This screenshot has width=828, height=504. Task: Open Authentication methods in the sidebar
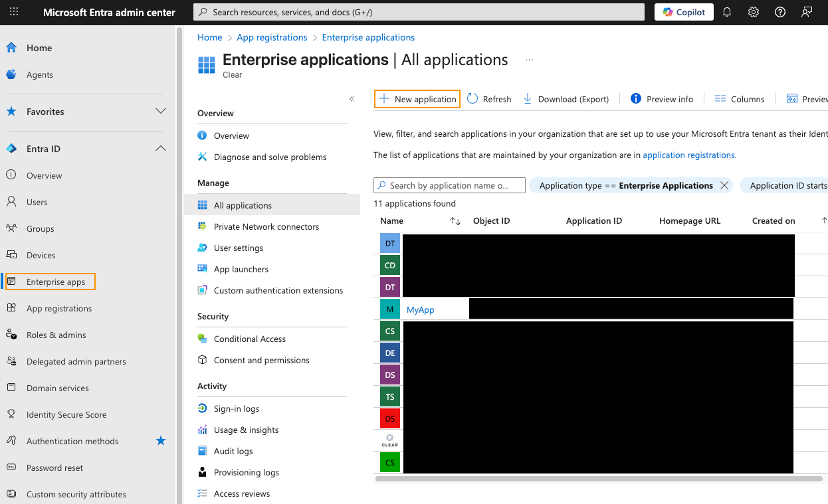click(72, 441)
